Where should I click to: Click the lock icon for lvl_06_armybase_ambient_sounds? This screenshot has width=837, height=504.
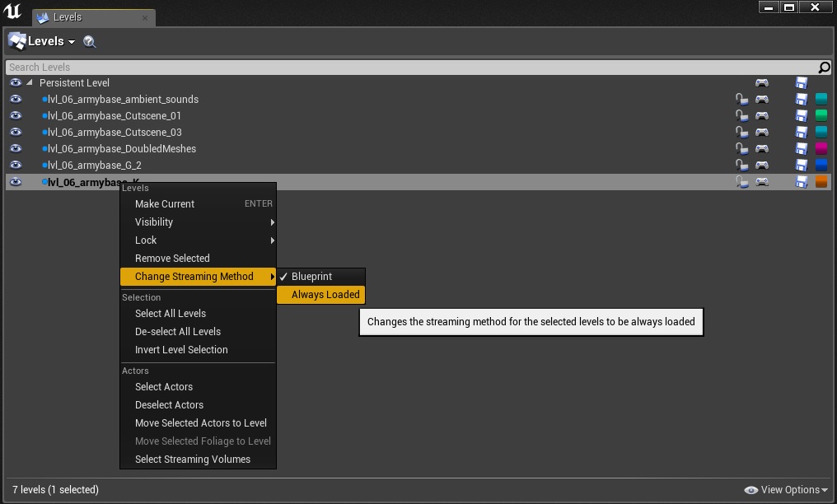pyautogui.click(x=741, y=100)
